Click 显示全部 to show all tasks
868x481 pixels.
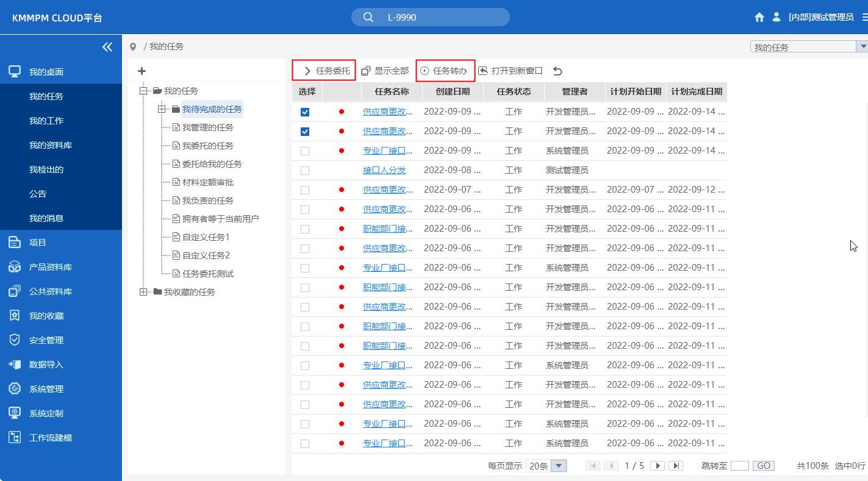pos(385,70)
